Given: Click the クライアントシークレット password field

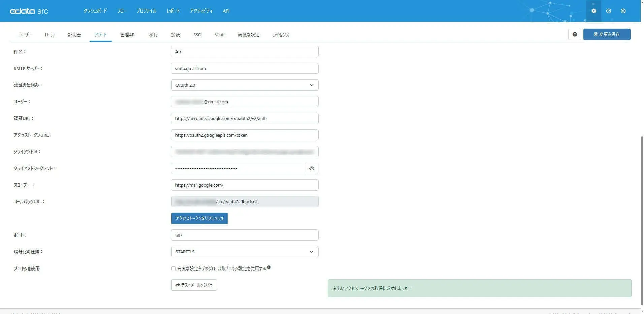Looking at the screenshot, I should pyautogui.click(x=238, y=168).
